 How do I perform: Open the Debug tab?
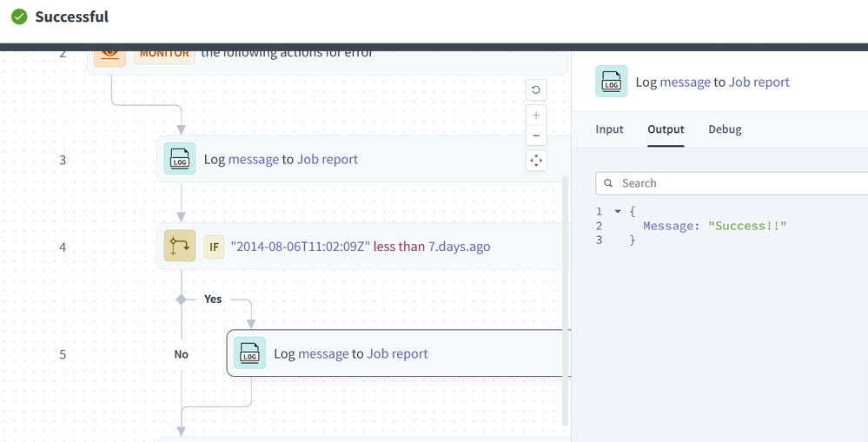pos(725,129)
